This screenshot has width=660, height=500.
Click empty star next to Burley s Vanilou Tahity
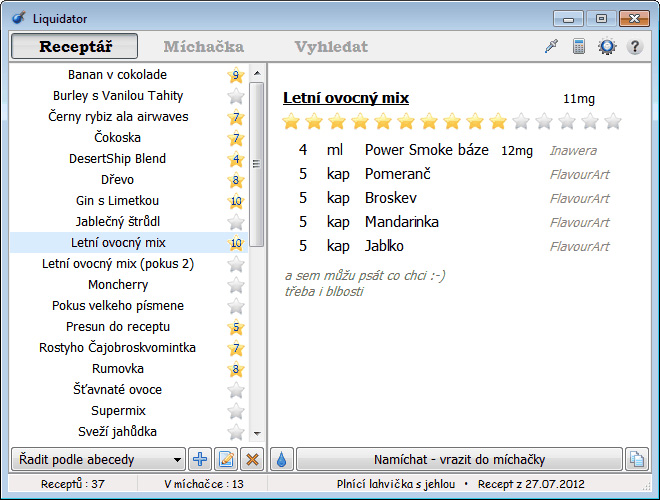point(236,96)
